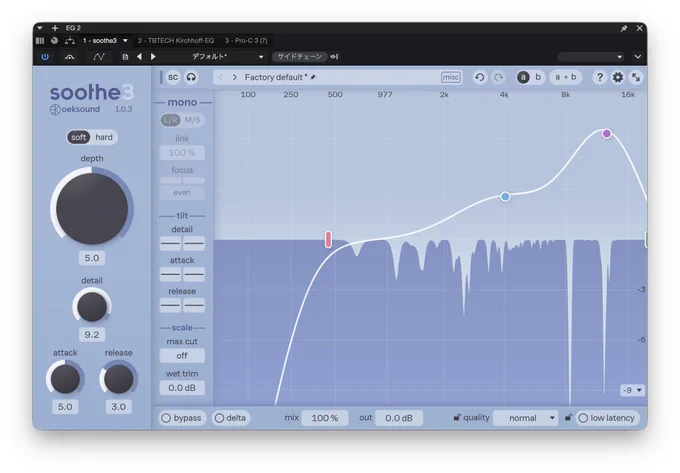Click the detail knob
Viewport: 680px width, 473px height.
(x=92, y=307)
